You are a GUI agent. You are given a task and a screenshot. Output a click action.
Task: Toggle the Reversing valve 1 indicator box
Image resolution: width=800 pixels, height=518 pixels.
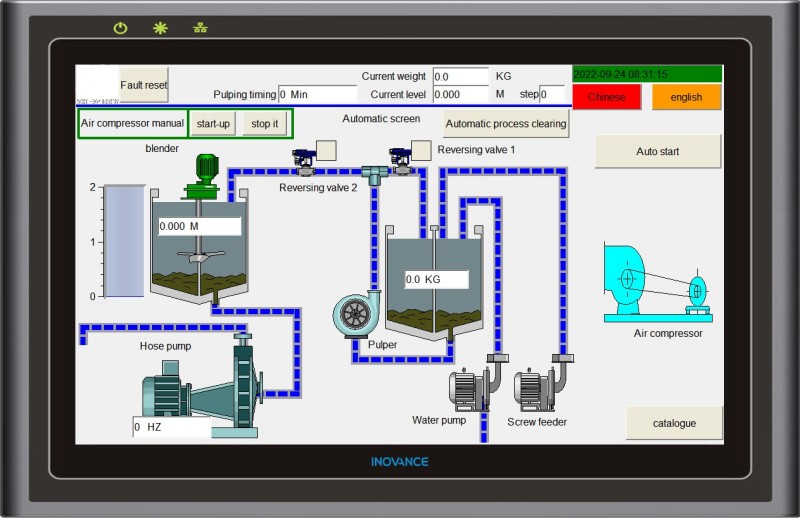pyautogui.click(x=421, y=150)
